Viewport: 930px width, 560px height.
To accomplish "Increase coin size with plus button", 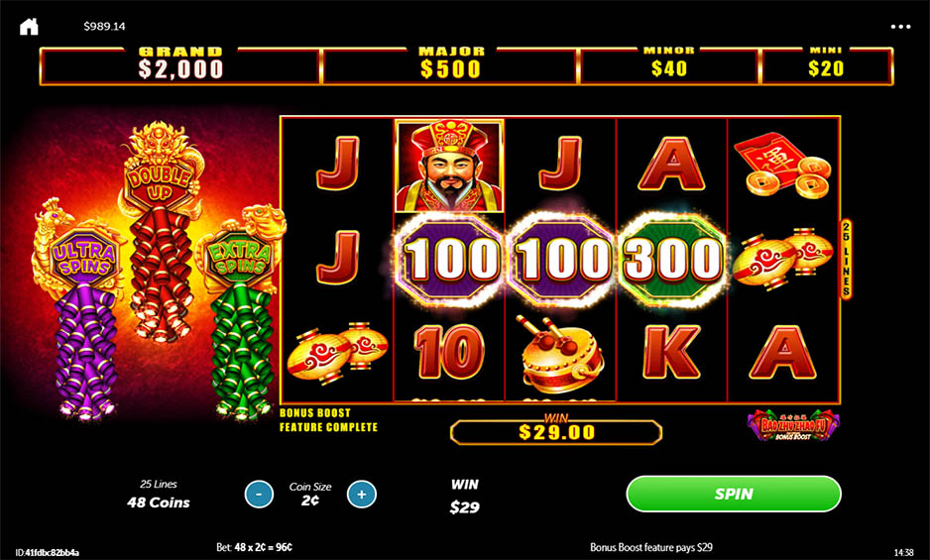I will pos(362,495).
